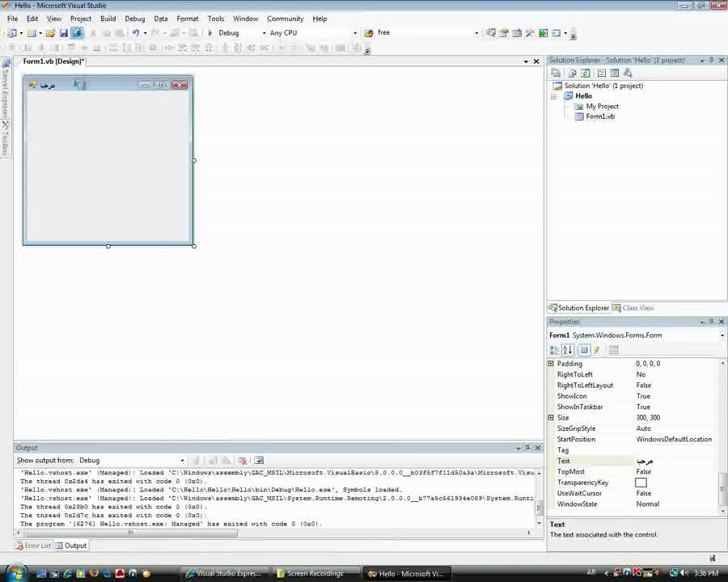Open Properties Window from the main toolbar icon
Viewport: 728px width, 582px height.
(x=504, y=33)
